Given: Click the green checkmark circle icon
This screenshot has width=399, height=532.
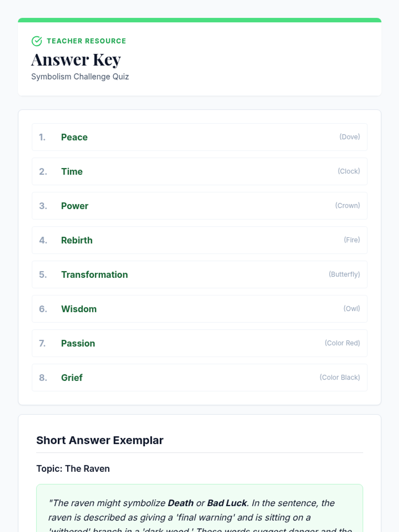Looking at the screenshot, I should (37, 41).
